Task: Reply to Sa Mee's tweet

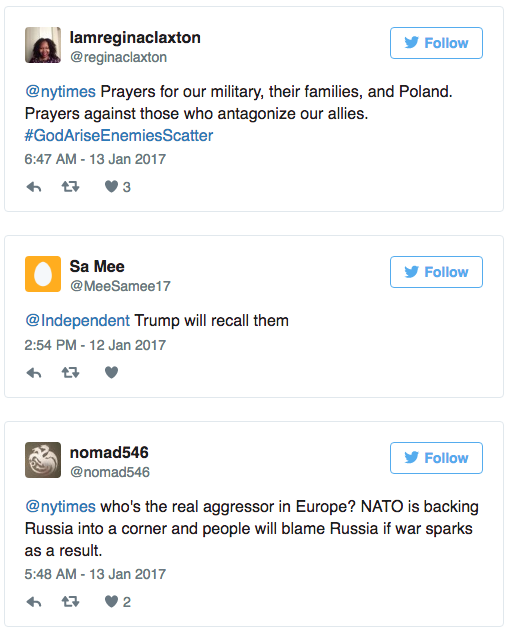Action: 34,373
